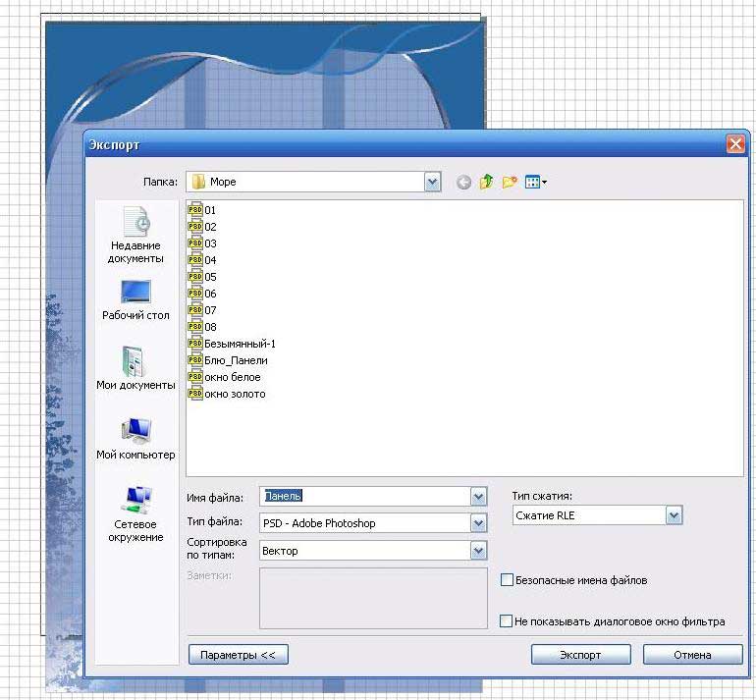The image size is (756, 700).
Task: Expand Сортировка по типам dropdown
Action: tap(478, 551)
